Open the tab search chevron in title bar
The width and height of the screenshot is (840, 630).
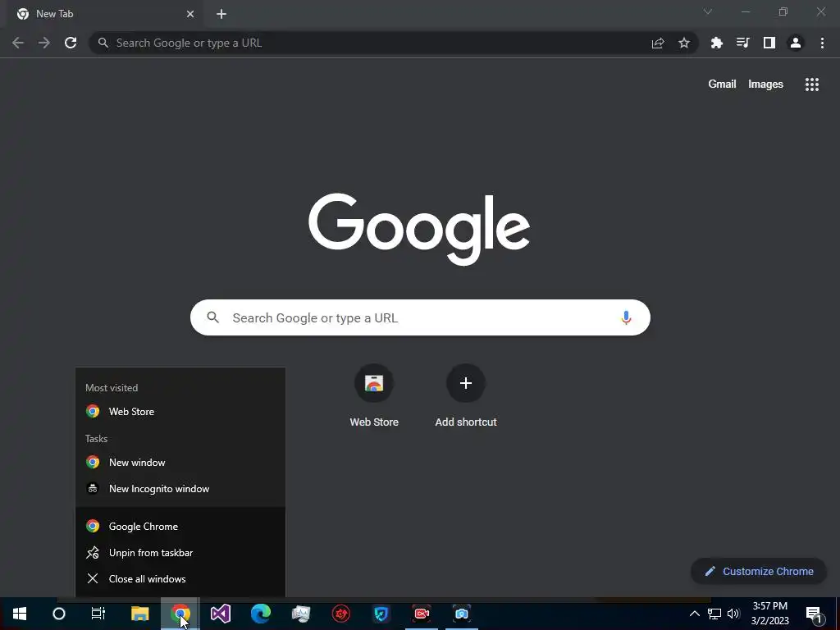[x=708, y=11]
